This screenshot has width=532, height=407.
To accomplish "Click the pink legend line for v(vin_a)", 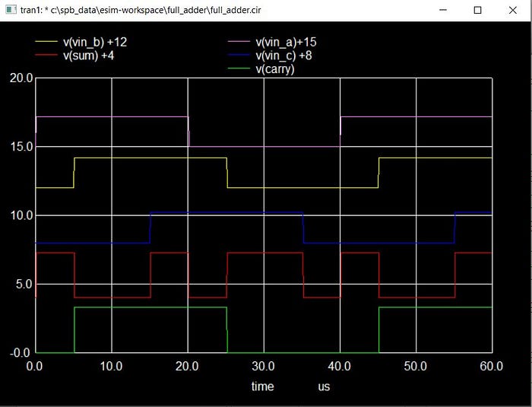I will pyautogui.click(x=239, y=41).
